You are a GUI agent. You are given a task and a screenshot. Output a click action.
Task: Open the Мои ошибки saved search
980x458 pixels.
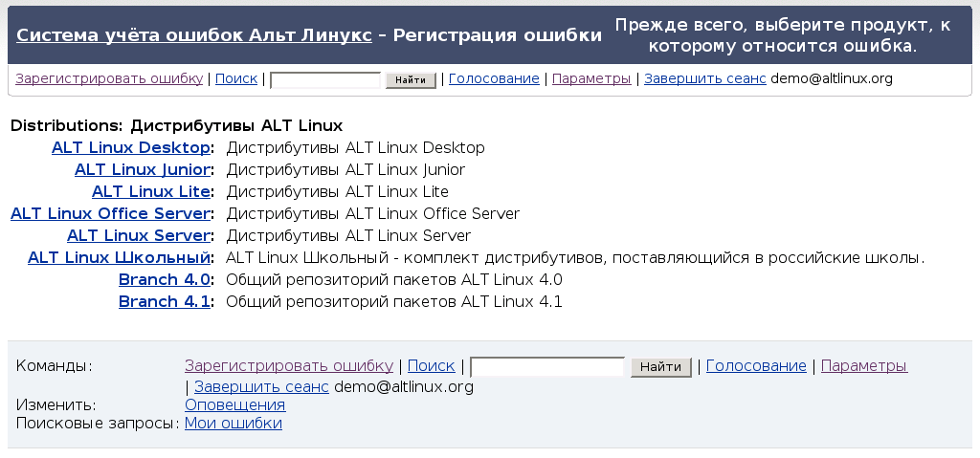pyautogui.click(x=233, y=424)
